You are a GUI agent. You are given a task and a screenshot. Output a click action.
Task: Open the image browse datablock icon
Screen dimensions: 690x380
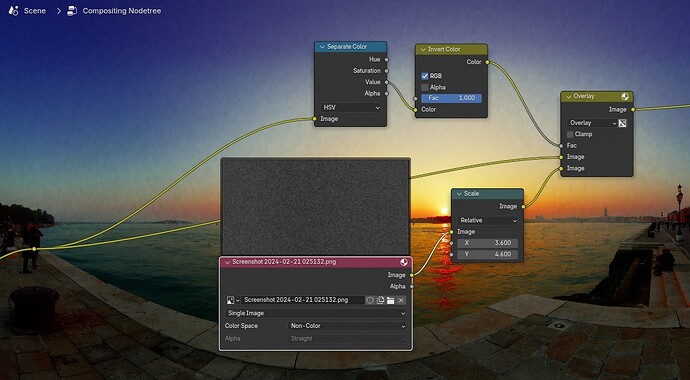click(x=233, y=300)
